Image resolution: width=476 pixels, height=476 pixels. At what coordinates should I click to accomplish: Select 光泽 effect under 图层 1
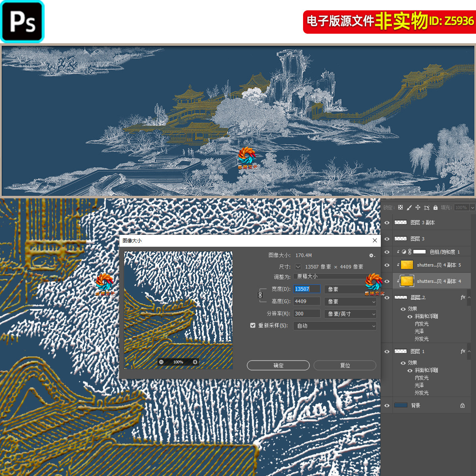click(419, 386)
